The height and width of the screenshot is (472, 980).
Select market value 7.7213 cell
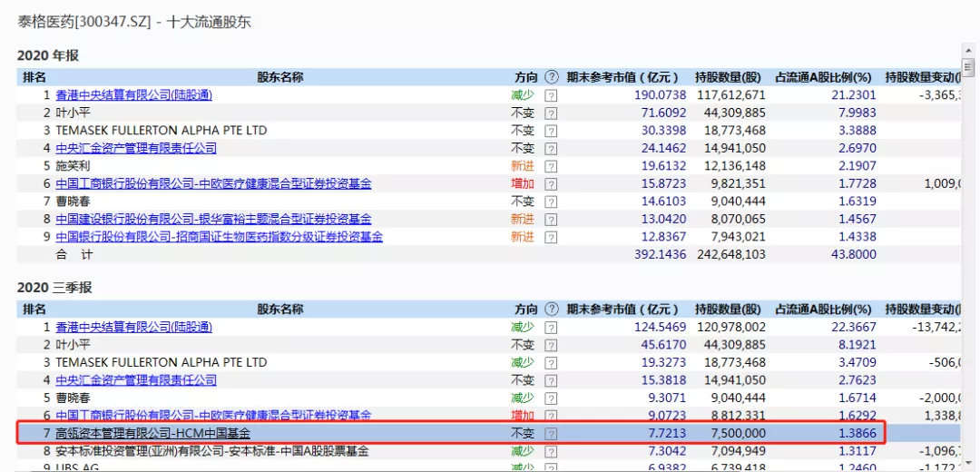pos(666,433)
